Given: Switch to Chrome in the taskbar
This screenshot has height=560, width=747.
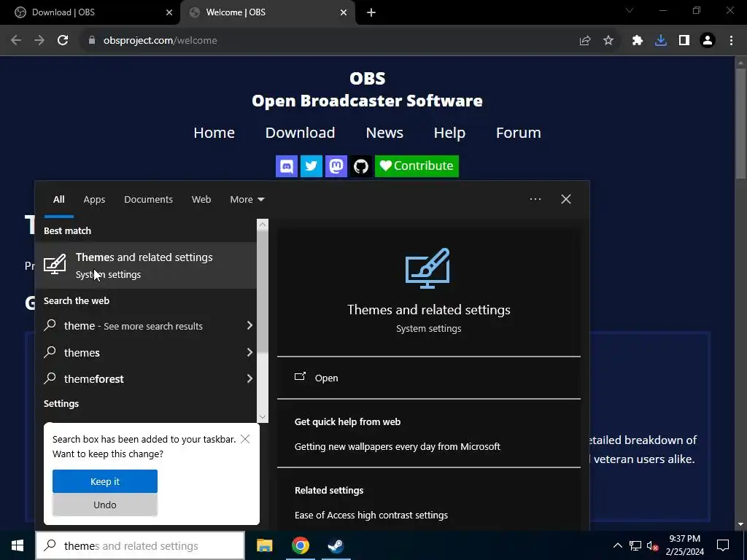Looking at the screenshot, I should click(x=300, y=545).
